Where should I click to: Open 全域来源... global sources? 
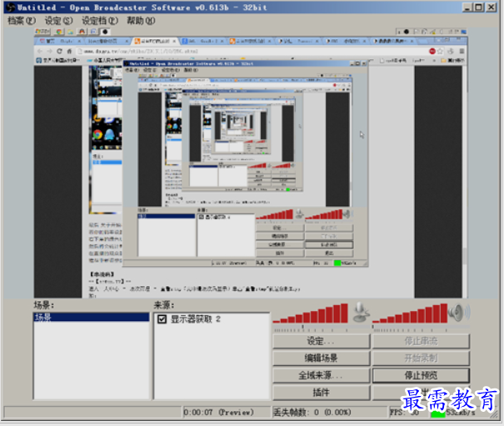pyautogui.click(x=322, y=375)
